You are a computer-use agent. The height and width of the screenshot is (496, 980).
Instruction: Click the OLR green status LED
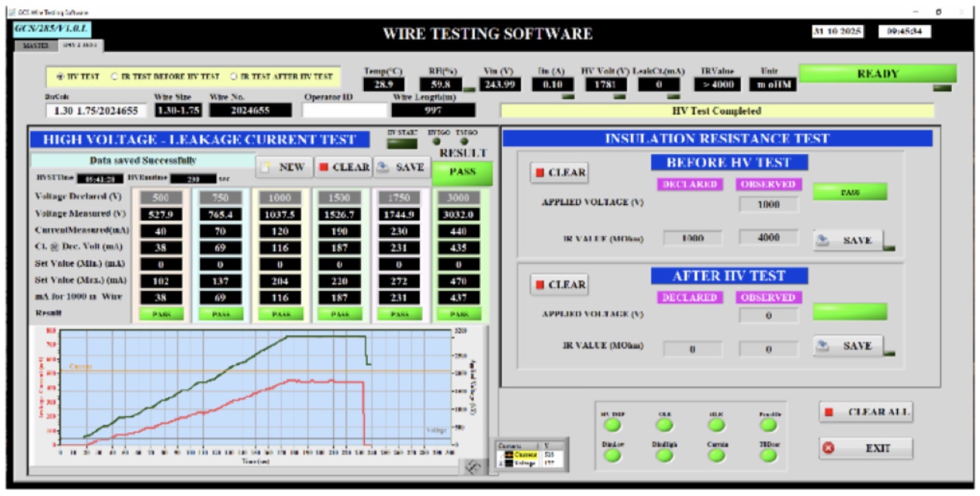665,425
